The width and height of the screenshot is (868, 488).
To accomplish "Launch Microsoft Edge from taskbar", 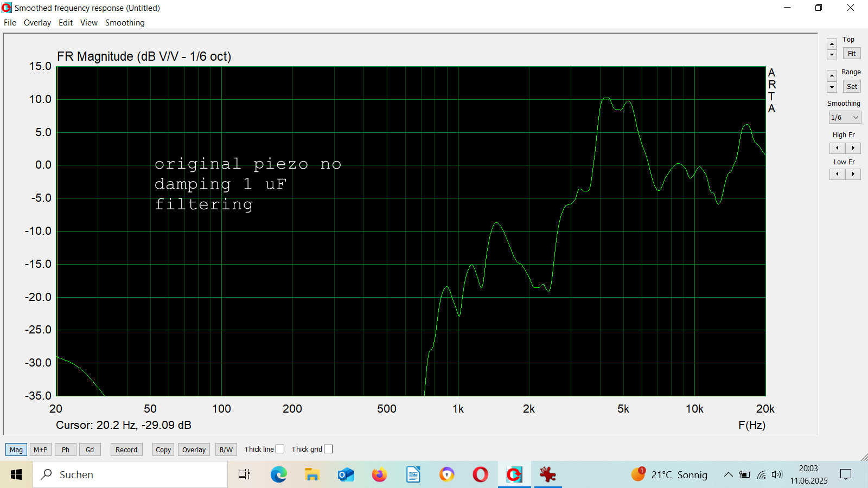I will [279, 474].
